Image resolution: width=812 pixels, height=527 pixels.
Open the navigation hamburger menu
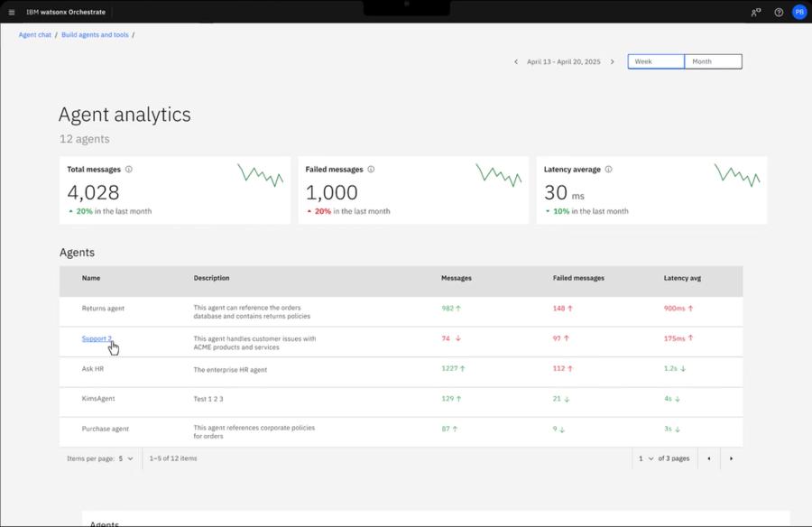point(12,12)
